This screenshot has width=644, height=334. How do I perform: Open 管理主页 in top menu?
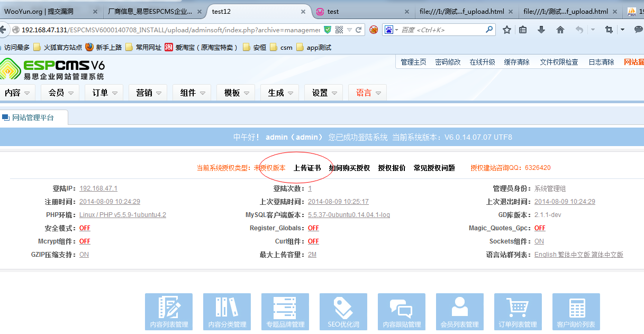413,62
